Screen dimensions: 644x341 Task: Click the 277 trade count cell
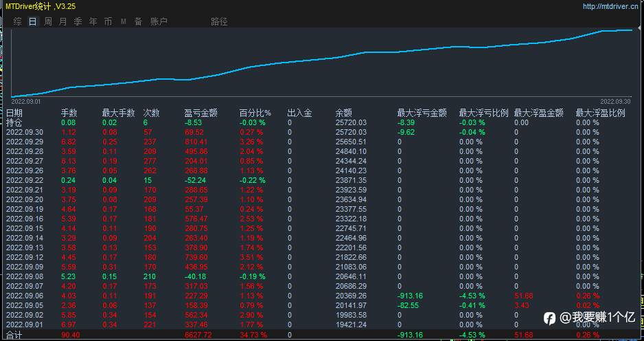150,161
